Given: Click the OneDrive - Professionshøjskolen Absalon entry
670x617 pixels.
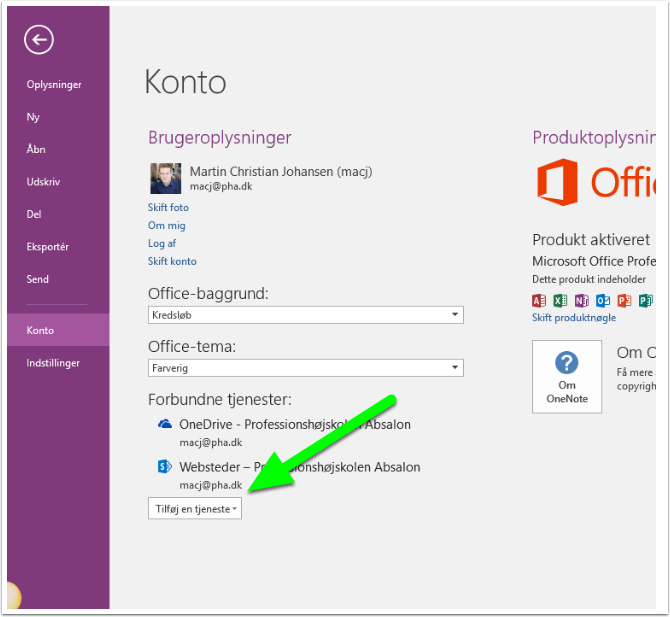Looking at the screenshot, I should [295, 424].
